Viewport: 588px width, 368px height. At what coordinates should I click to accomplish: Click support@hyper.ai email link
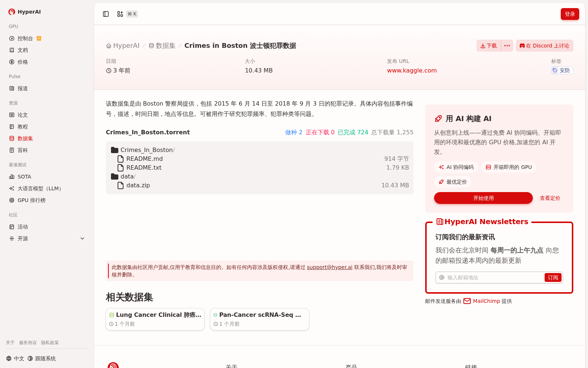[330, 267]
